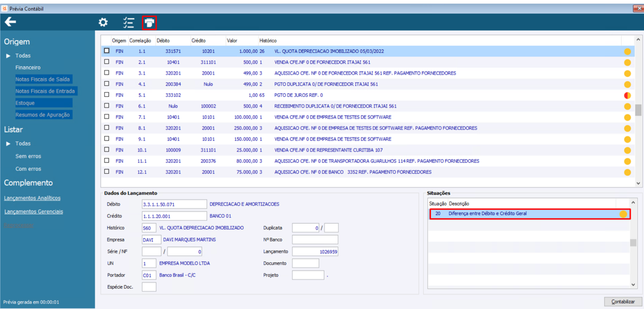The image size is (644, 309).
Task: Expand the Todas arrow under Listar
Action: pos(8,144)
